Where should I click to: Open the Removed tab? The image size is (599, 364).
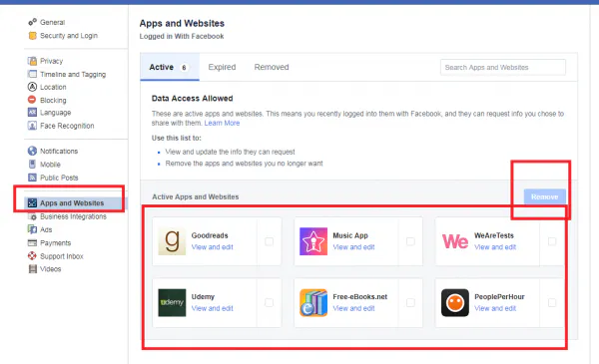coord(272,67)
